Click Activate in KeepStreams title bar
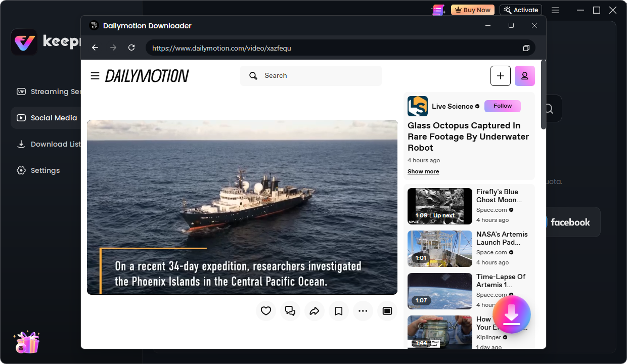Image resolution: width=627 pixels, height=364 pixels. [x=521, y=10]
